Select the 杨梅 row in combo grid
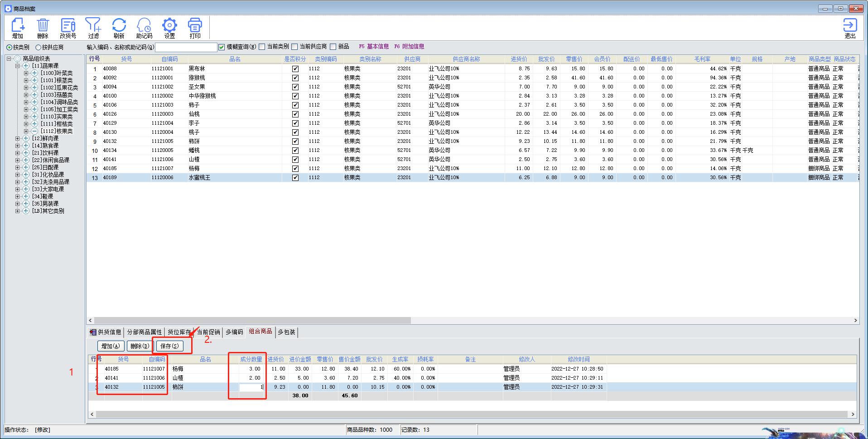The height and width of the screenshot is (439, 868). tap(347, 369)
